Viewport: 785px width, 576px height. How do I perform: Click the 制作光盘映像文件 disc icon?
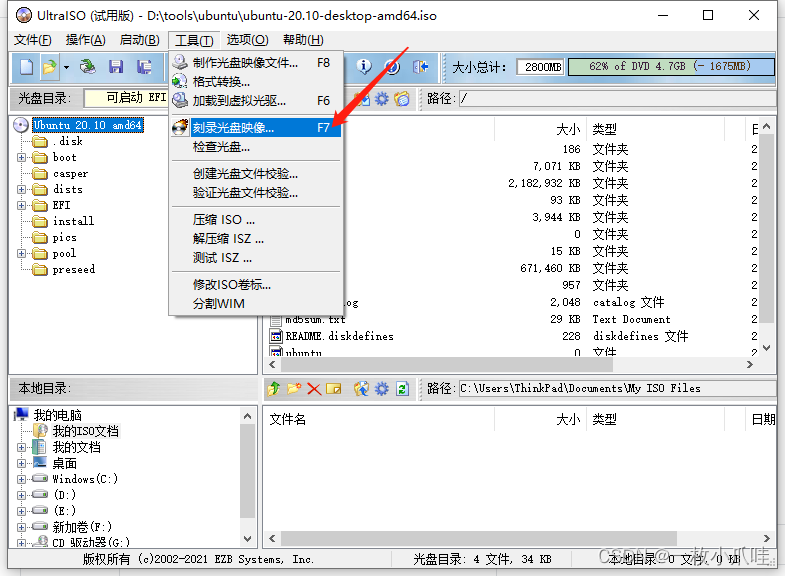click(180, 62)
